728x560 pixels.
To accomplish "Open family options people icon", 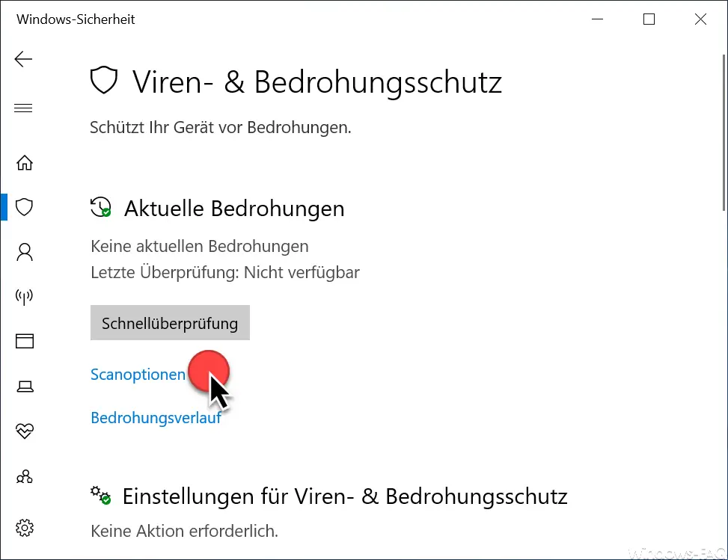I will [25, 476].
